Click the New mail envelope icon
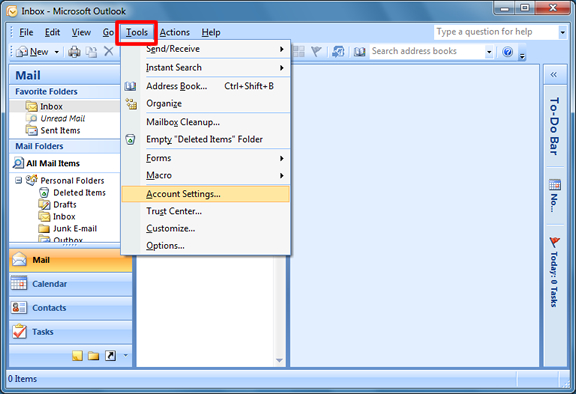Viewport: 576px width, 394px height. (22, 52)
